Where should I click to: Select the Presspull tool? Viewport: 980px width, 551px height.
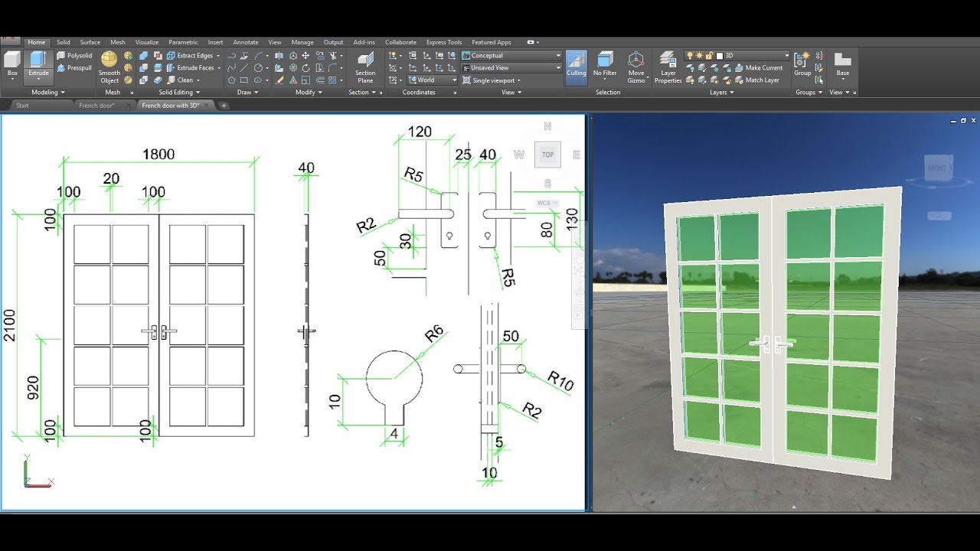(74, 67)
